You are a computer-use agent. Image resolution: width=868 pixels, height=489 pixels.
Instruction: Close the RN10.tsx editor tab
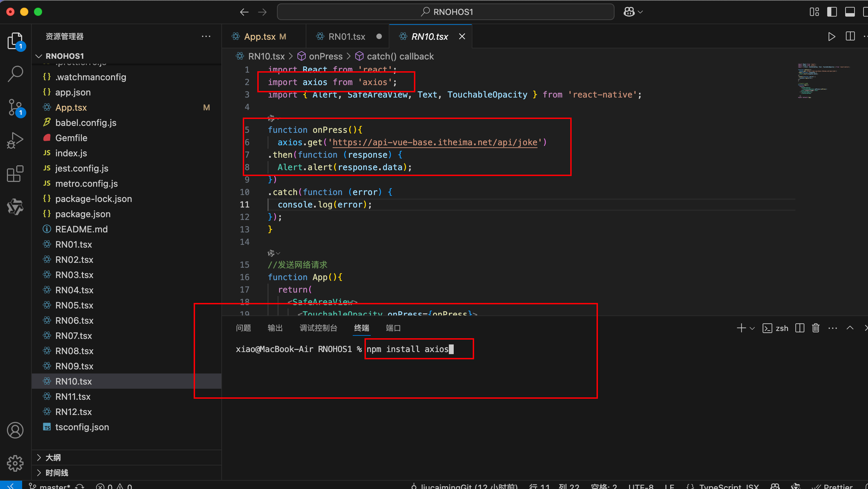[462, 36]
